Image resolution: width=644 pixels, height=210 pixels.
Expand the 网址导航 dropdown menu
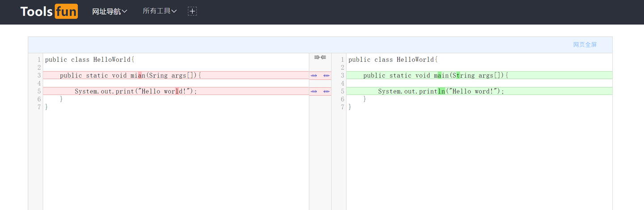[110, 12]
